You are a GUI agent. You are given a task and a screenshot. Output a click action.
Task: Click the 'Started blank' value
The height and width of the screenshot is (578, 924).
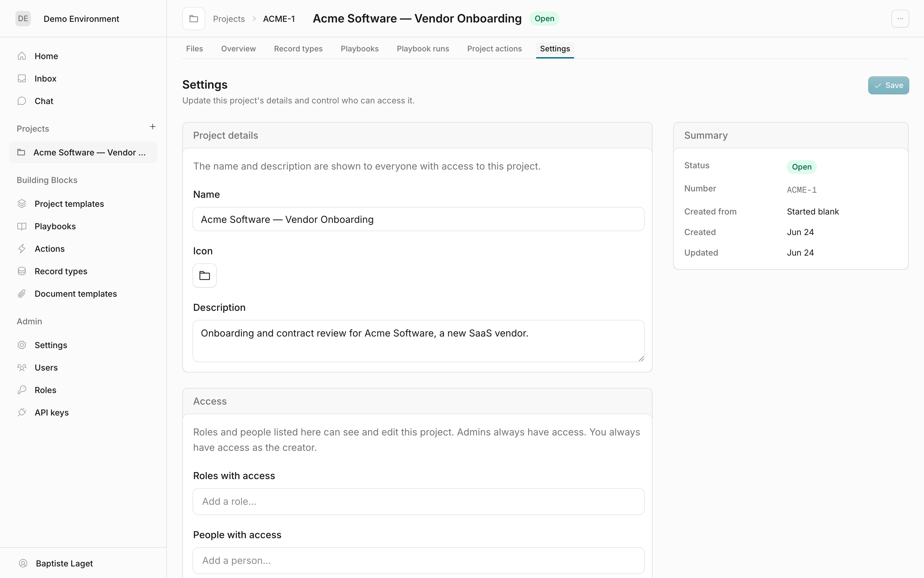[x=812, y=211]
